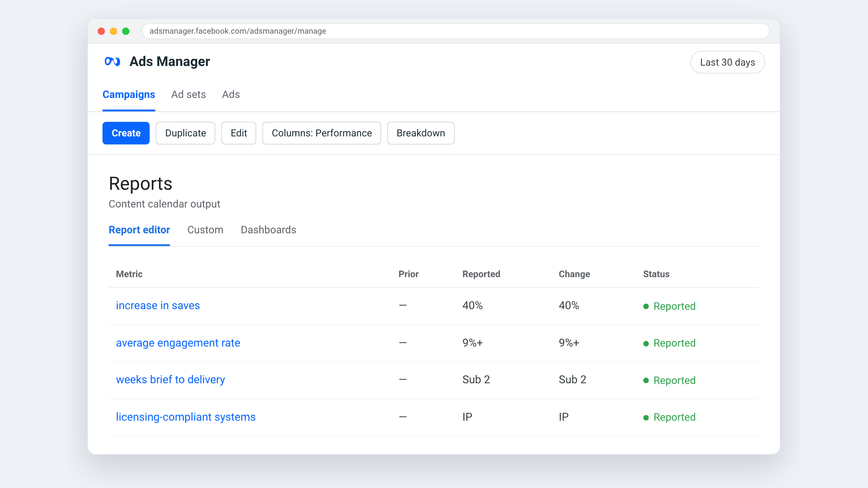This screenshot has width=868, height=488.
Task: Select the Report editor tab
Action: (x=139, y=230)
